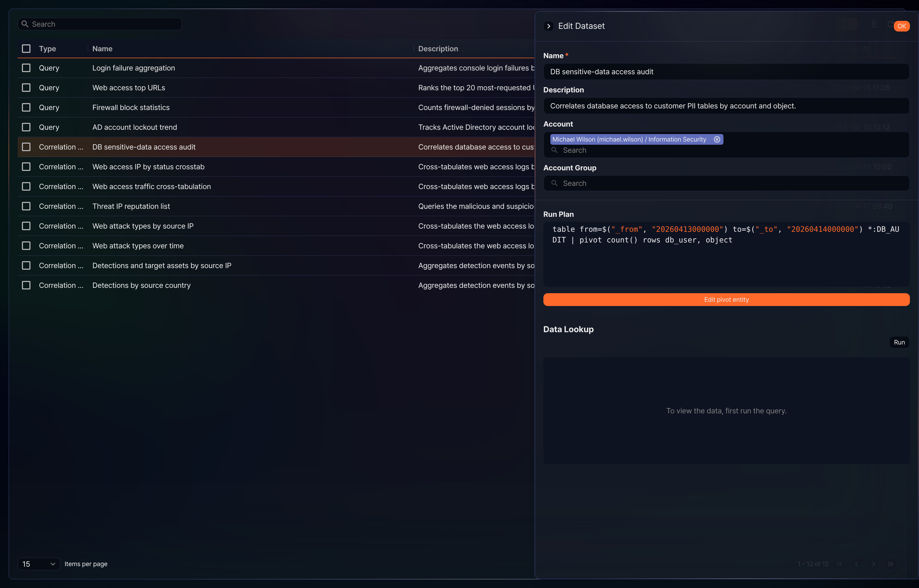Check the Firewall block statistics checkbox
Screen dimensions: 919x588
click(26, 107)
